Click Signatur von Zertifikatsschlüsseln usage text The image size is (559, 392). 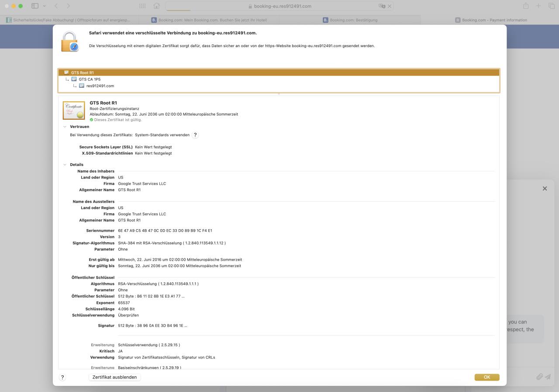166,357
